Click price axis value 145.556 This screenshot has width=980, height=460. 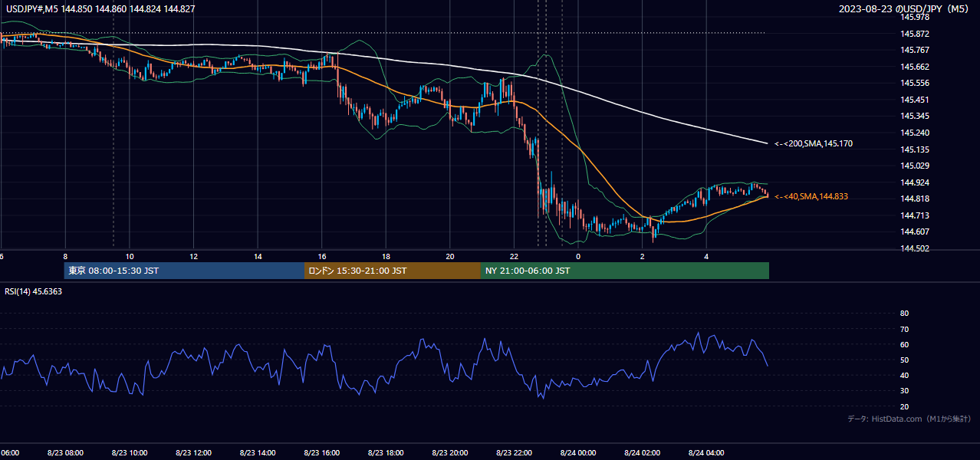(x=914, y=83)
